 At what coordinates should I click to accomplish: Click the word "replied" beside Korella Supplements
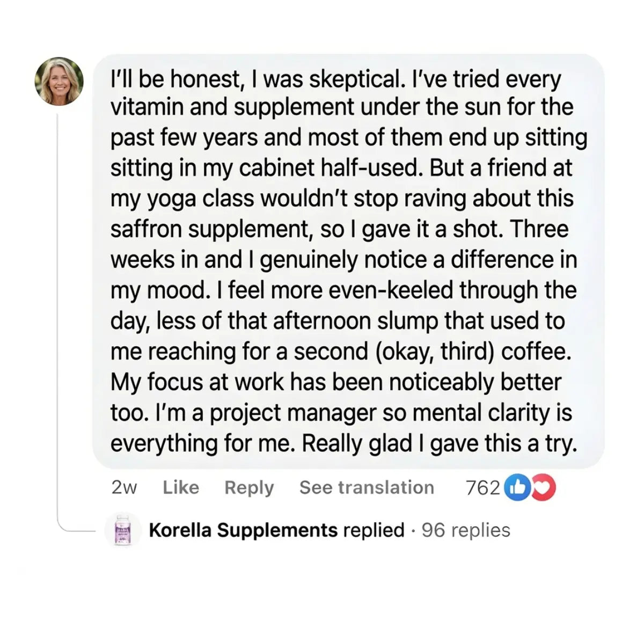pyautogui.click(x=374, y=530)
